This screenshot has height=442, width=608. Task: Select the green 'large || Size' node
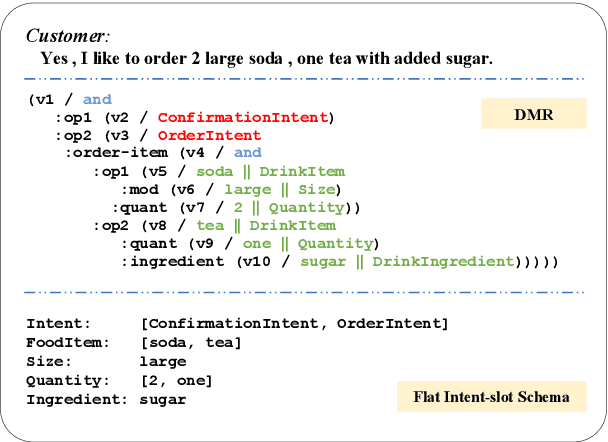pos(282,189)
